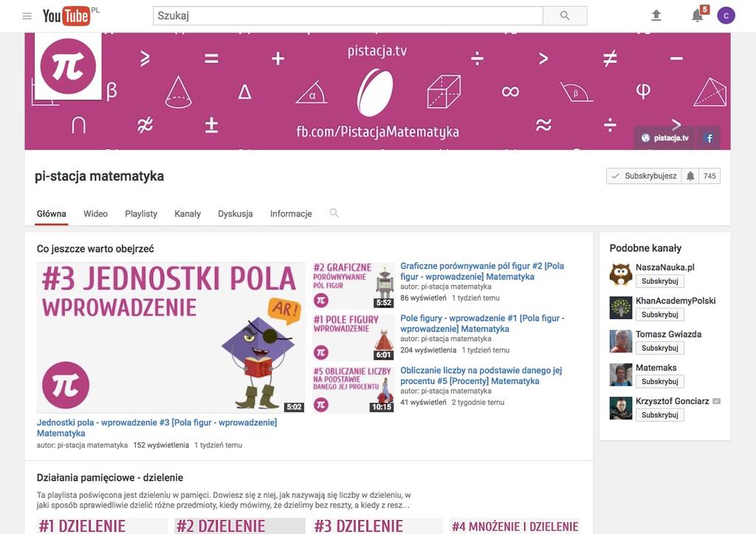Search the channel with magnifier icon
The width and height of the screenshot is (756, 534).
pyautogui.click(x=334, y=213)
